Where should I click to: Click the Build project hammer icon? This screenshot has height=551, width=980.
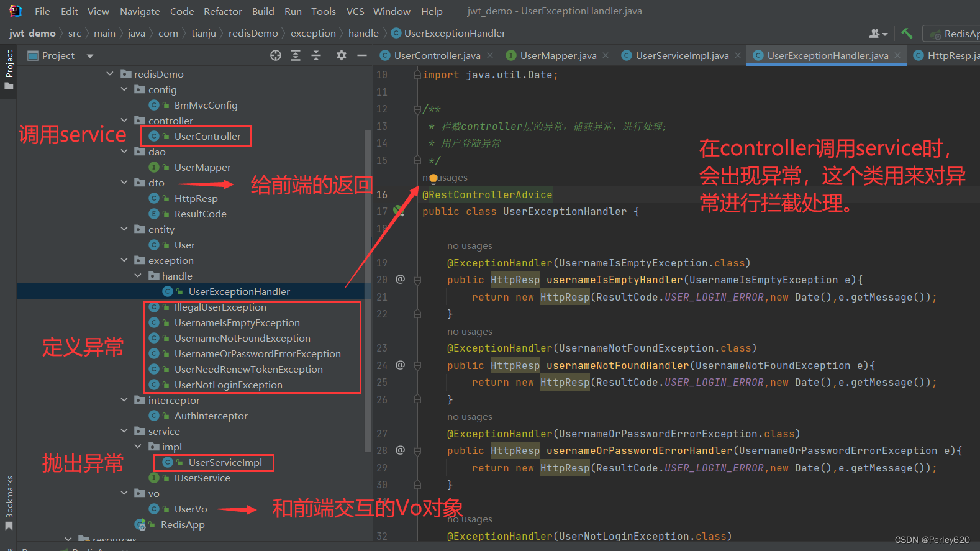(x=907, y=34)
